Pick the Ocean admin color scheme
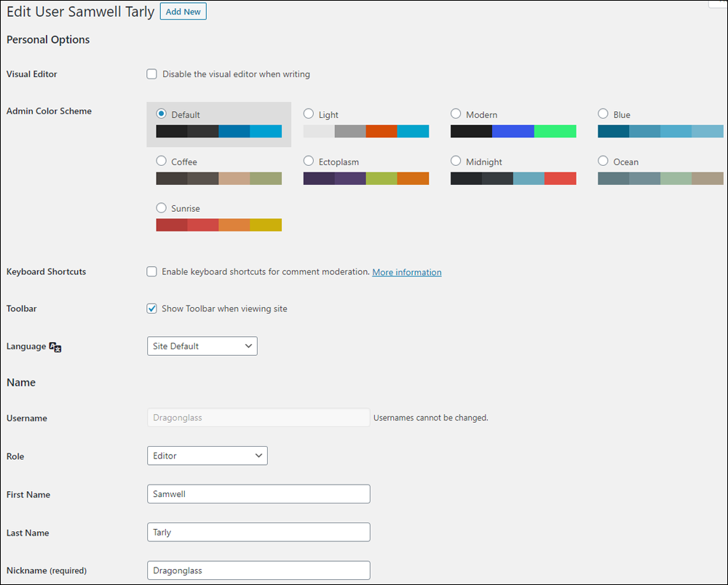 point(603,161)
